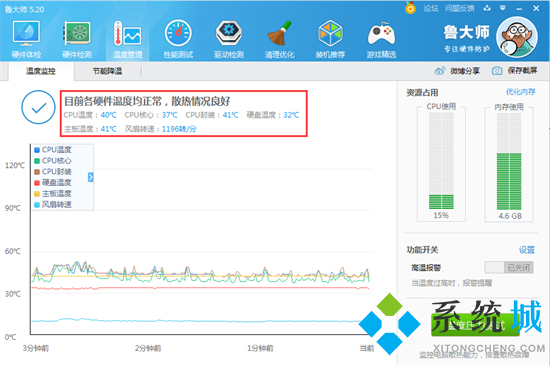Screen dimensions: 550x366
Task: Click the CPU温度 40℃ value
Action: coord(108,115)
